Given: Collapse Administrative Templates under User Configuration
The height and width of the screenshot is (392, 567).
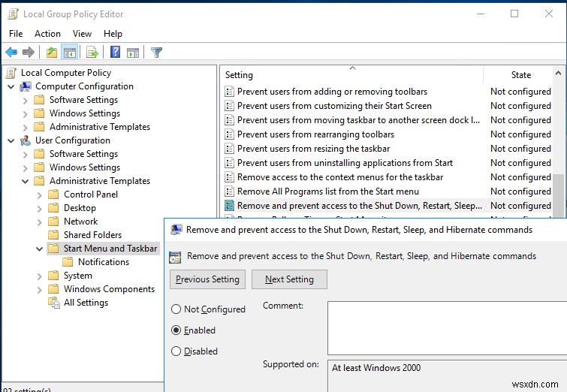Looking at the screenshot, I should (25, 181).
